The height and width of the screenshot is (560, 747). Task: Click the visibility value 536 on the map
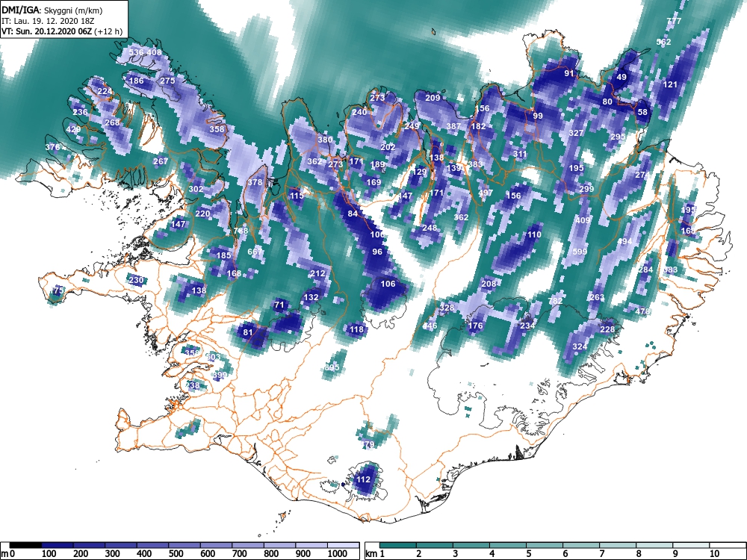pos(136,52)
